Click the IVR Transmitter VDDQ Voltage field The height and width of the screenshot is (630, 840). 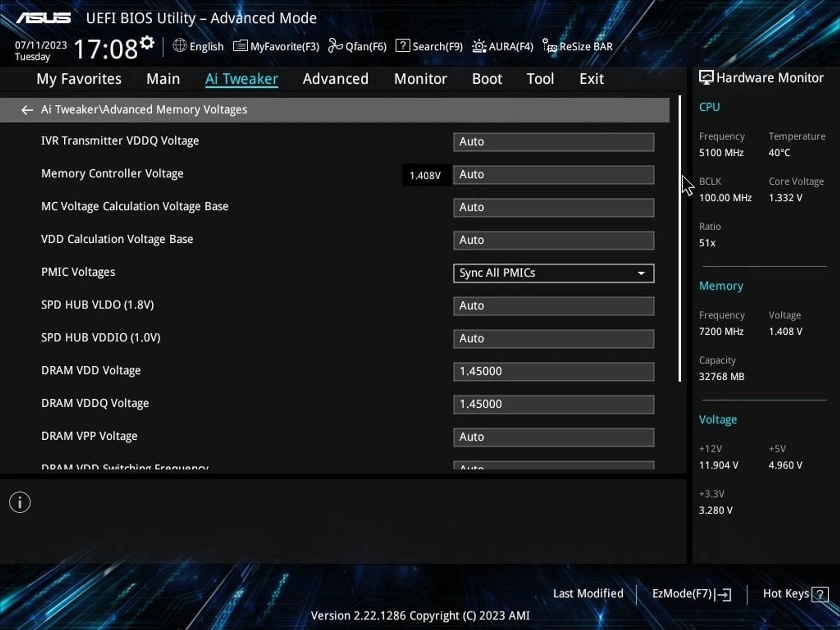(554, 142)
